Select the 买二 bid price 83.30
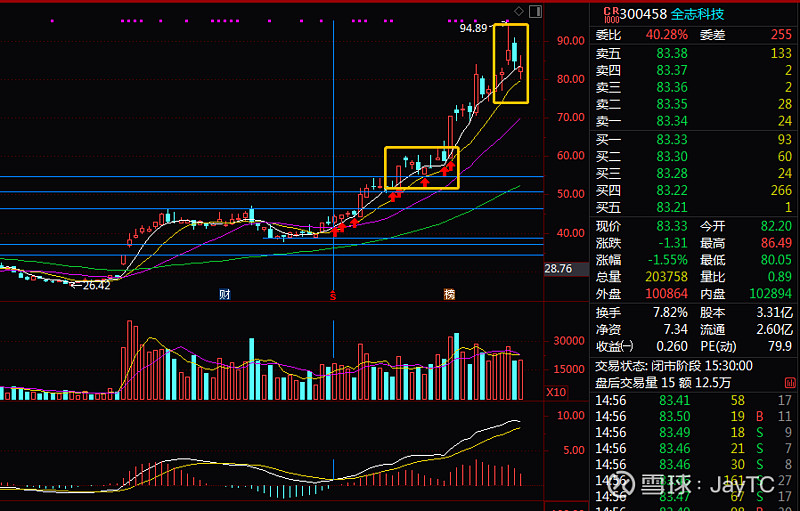This screenshot has height=511, width=800. pyautogui.click(x=672, y=156)
